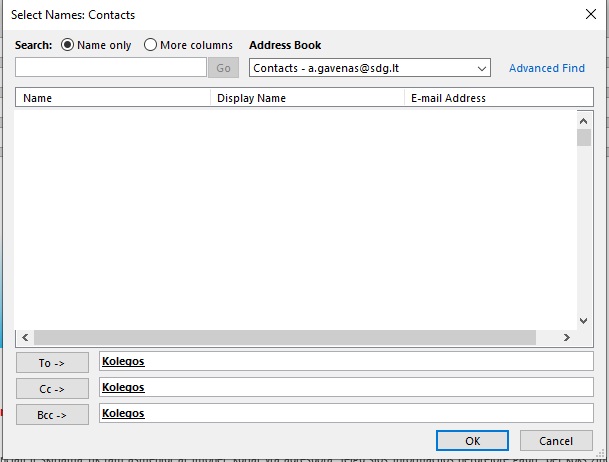Sort by the Display Name column header
Viewport: 609px width, 462px height.
pos(306,98)
